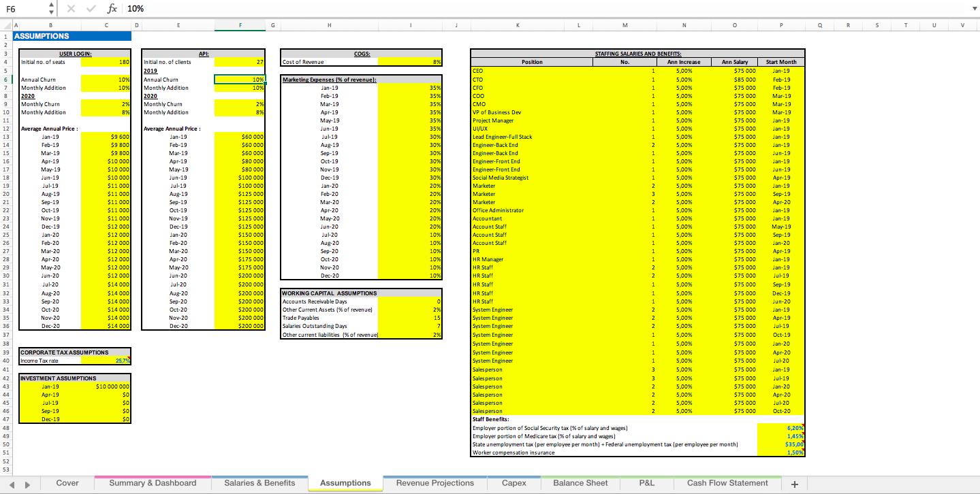Switch to the Balance Sheet tab
The height and width of the screenshot is (494, 980).
click(580, 483)
